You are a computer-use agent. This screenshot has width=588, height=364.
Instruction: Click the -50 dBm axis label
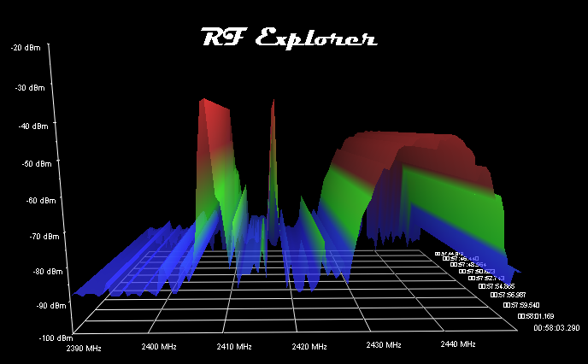37,164
